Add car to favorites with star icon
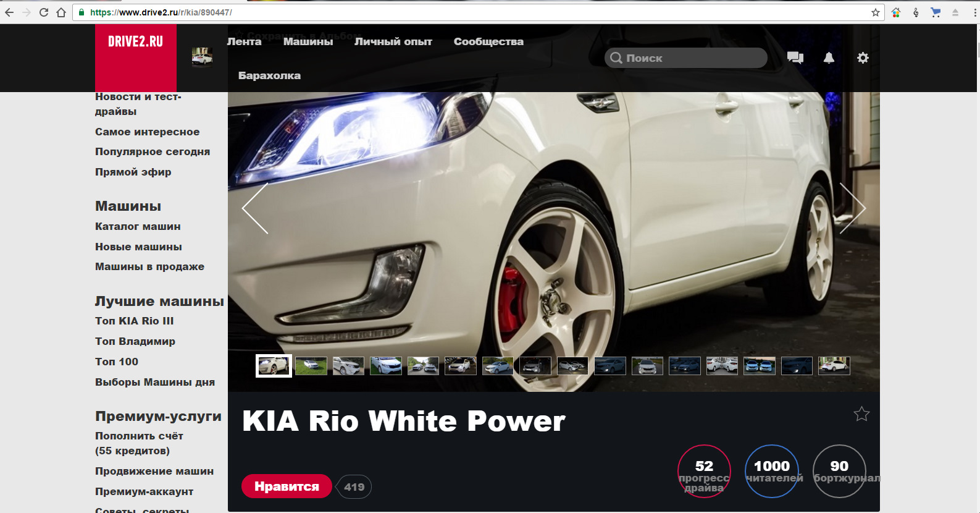 click(861, 413)
